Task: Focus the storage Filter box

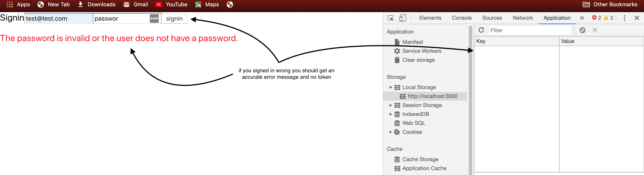Action: (x=530, y=30)
